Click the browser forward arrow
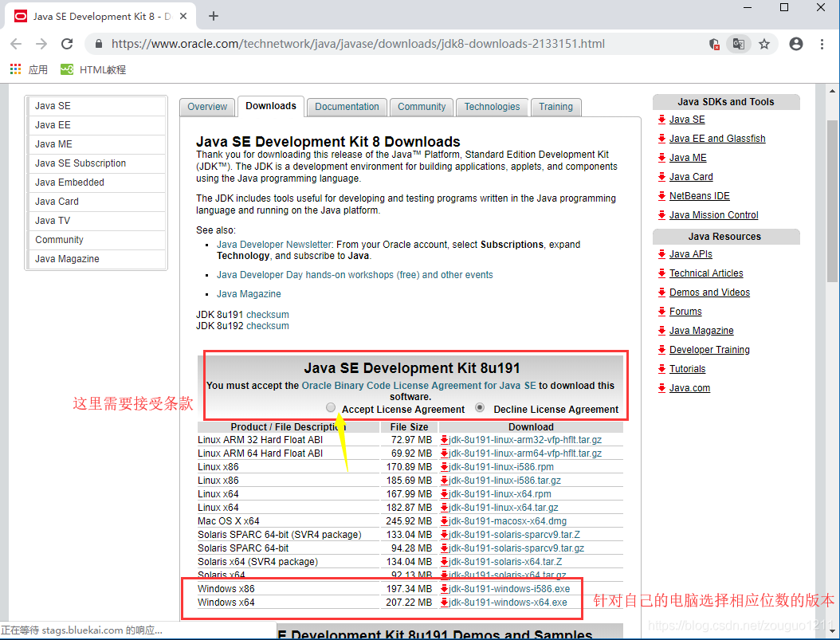The width and height of the screenshot is (840, 640). (x=41, y=44)
